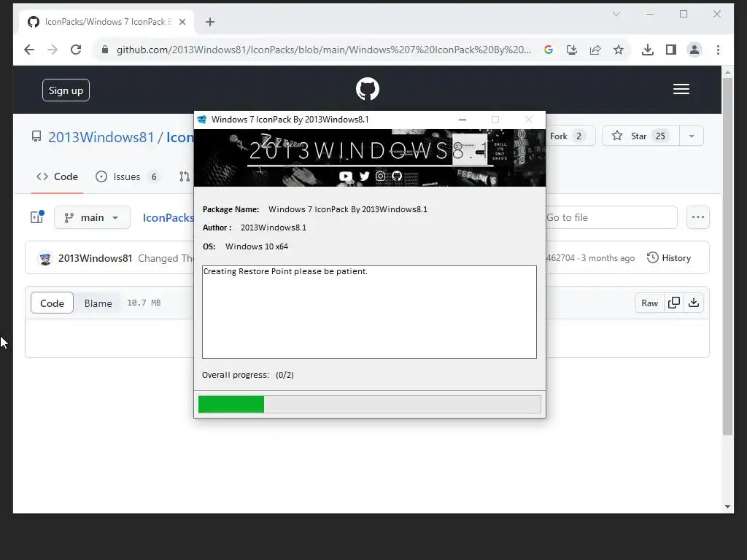
Task: Click the browser address bar URL
Action: [323, 50]
